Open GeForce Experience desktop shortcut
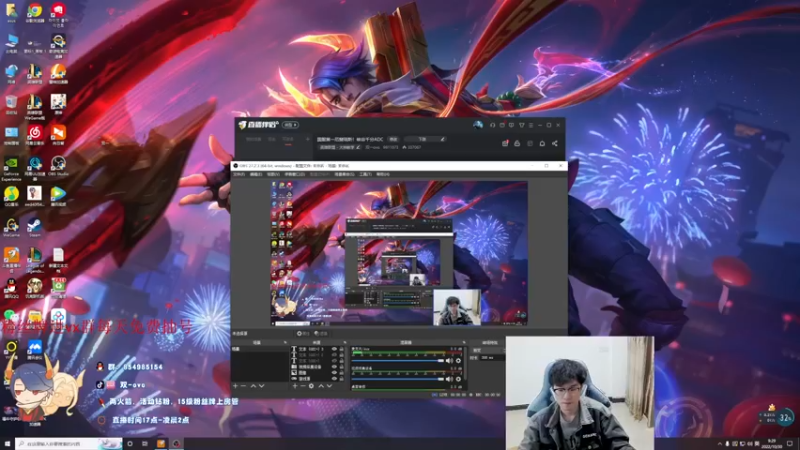 (11, 168)
